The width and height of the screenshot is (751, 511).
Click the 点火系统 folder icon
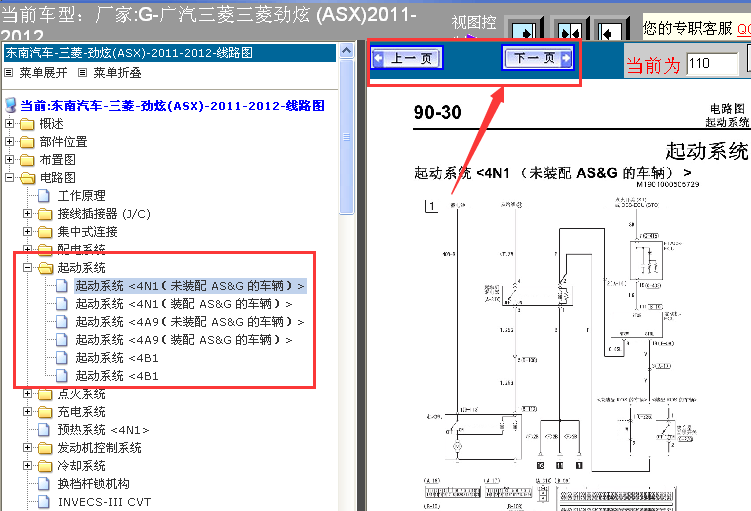pyautogui.click(x=45, y=394)
